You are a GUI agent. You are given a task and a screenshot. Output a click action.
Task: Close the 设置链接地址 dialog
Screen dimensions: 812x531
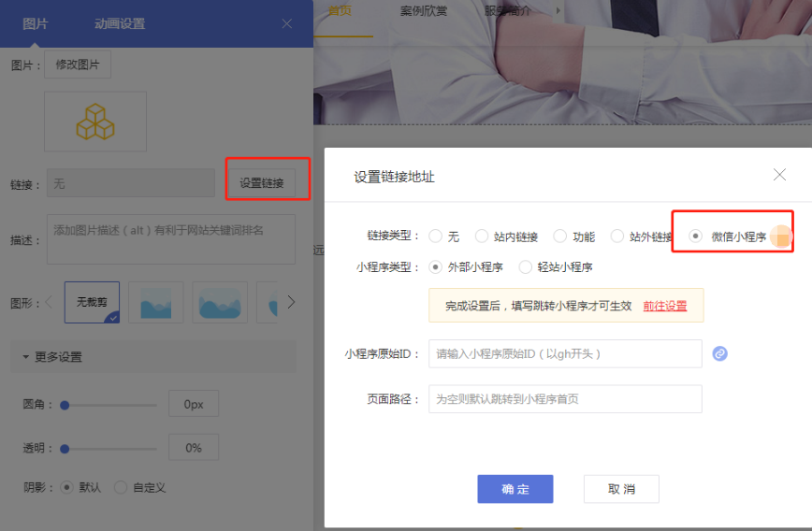779,175
